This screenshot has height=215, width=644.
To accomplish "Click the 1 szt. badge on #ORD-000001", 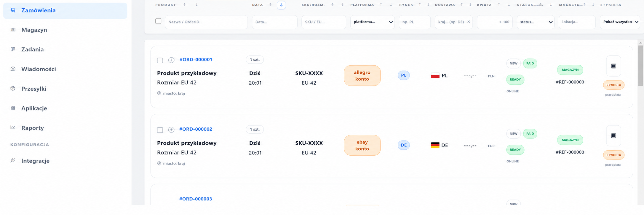I will pyautogui.click(x=255, y=60).
